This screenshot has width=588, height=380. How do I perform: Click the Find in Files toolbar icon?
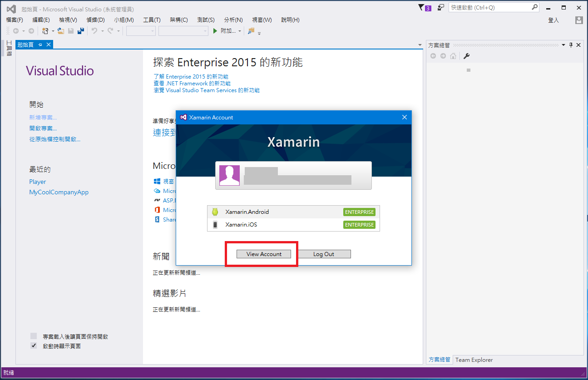tap(251, 31)
